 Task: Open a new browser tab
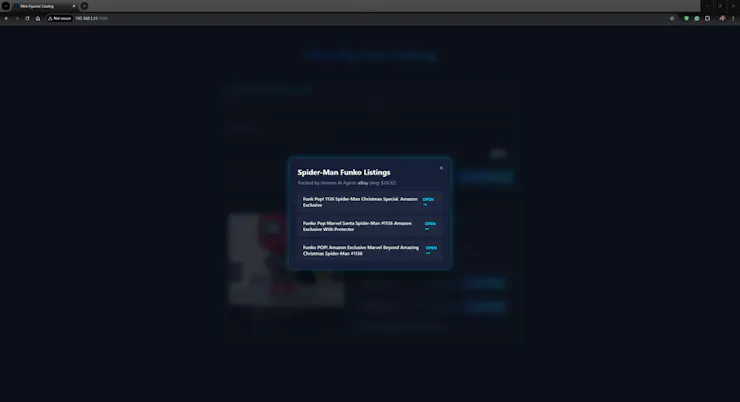[x=84, y=6]
